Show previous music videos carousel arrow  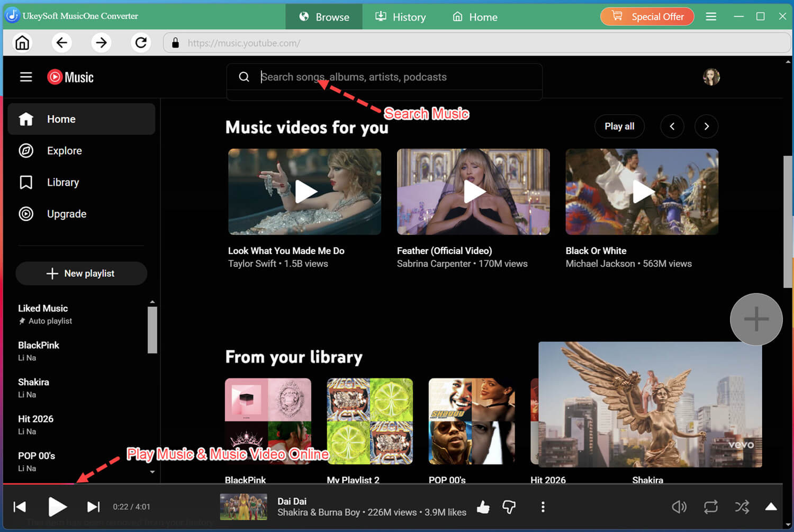pyautogui.click(x=672, y=126)
